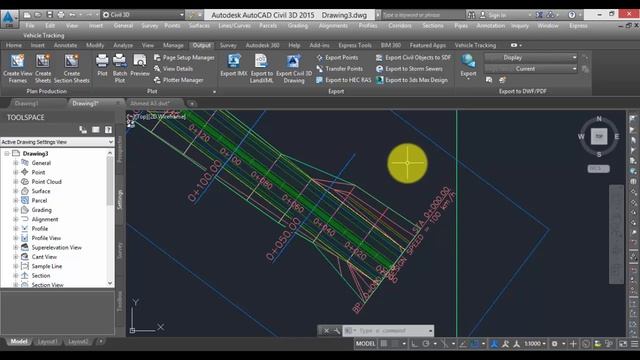Open the Civil 3D workspace dropdown
Image resolution: width=640 pixels, height=360 pixels.
pos(143,15)
